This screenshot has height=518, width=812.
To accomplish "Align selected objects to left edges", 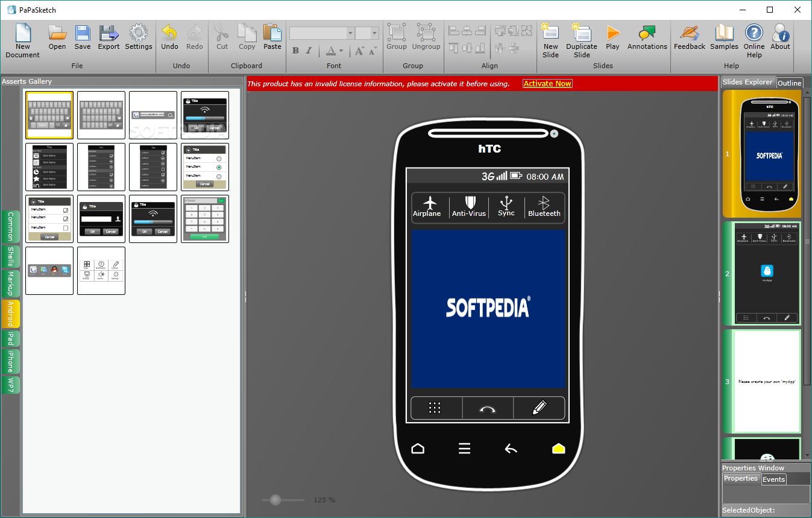I will [x=454, y=30].
